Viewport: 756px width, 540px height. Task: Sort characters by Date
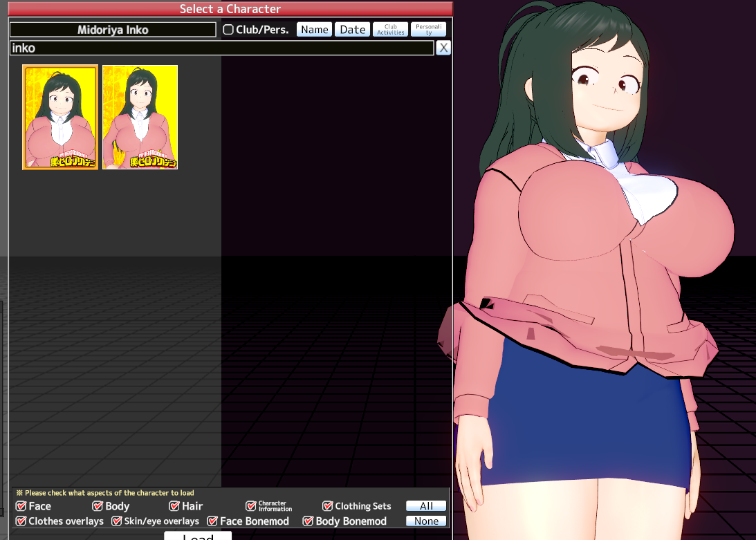tap(352, 30)
